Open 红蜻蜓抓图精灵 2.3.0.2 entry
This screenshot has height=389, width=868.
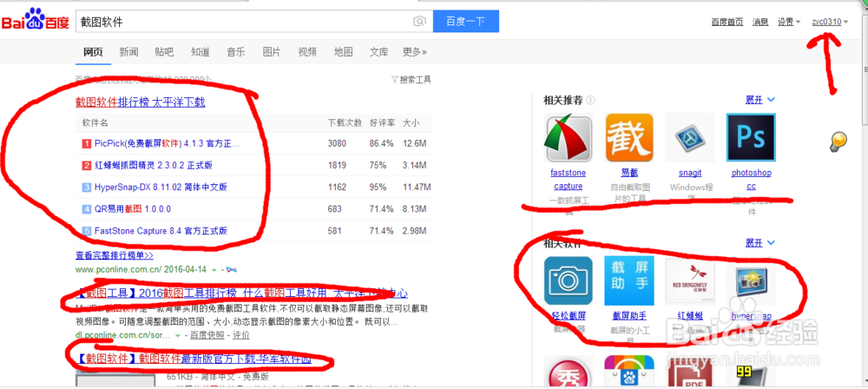click(x=154, y=165)
